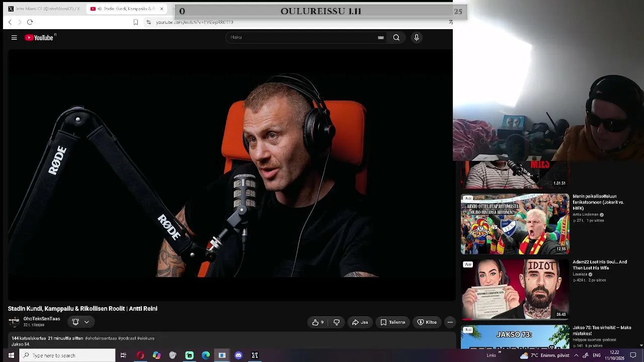Send thanks with the Kiitos button
Image resolution: width=644 pixels, height=362 pixels.
[x=427, y=322]
